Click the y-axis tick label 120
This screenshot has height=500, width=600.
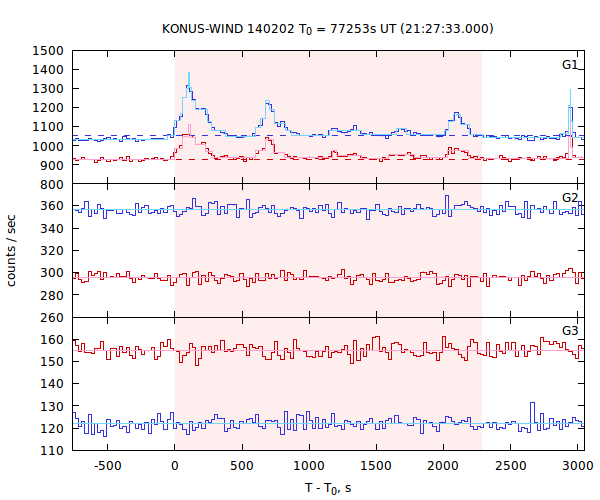coord(52,428)
